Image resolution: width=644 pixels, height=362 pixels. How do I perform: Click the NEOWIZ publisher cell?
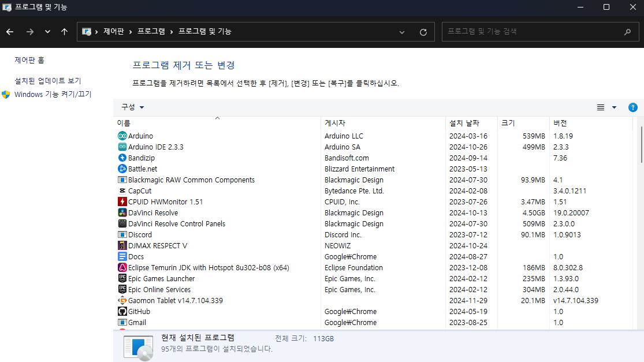tap(338, 246)
